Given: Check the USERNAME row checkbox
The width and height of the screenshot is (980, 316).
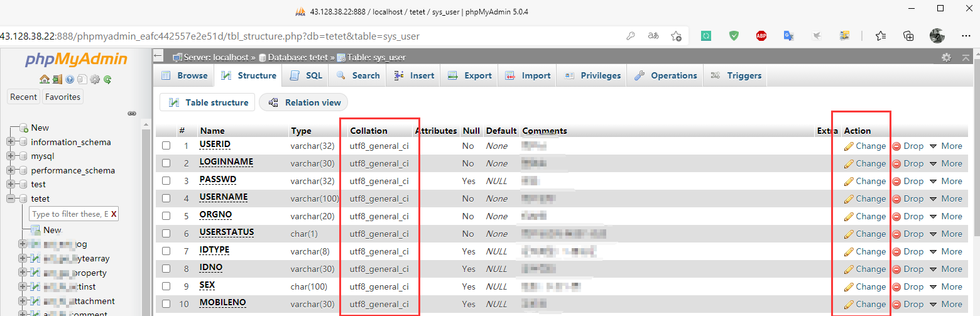Looking at the screenshot, I should (x=166, y=199).
